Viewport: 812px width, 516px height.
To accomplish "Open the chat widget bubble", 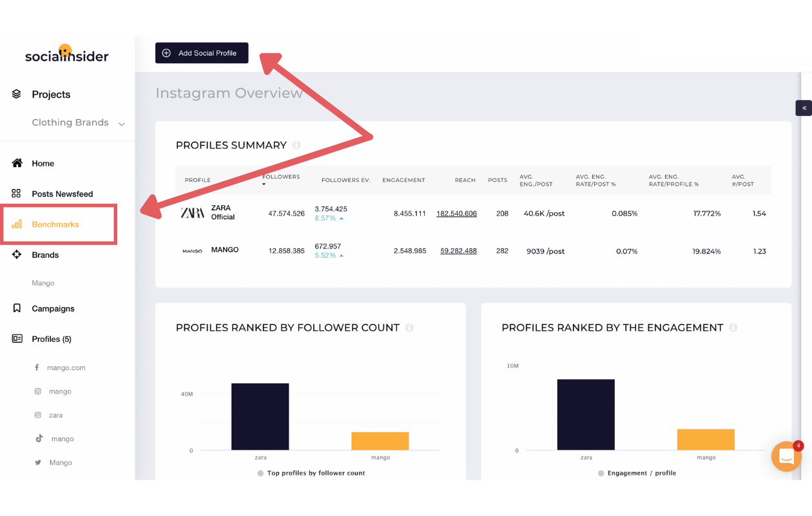I will (786, 457).
